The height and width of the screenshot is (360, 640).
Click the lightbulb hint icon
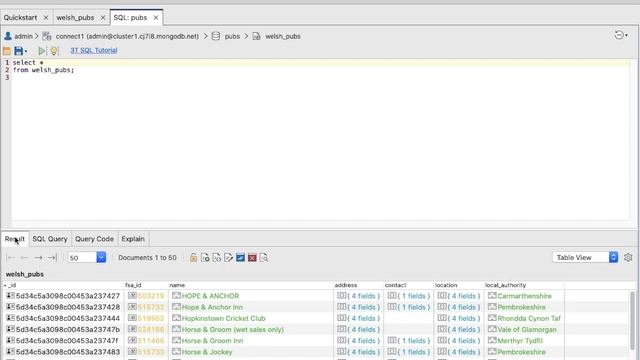54,51
